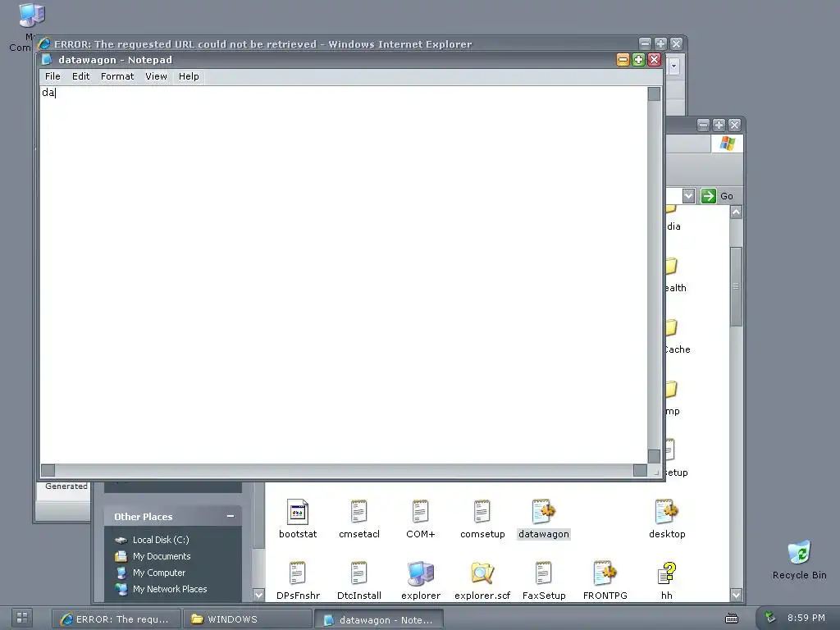Close the datawagon Notepad window
The width and height of the screenshot is (840, 630).
654,59
